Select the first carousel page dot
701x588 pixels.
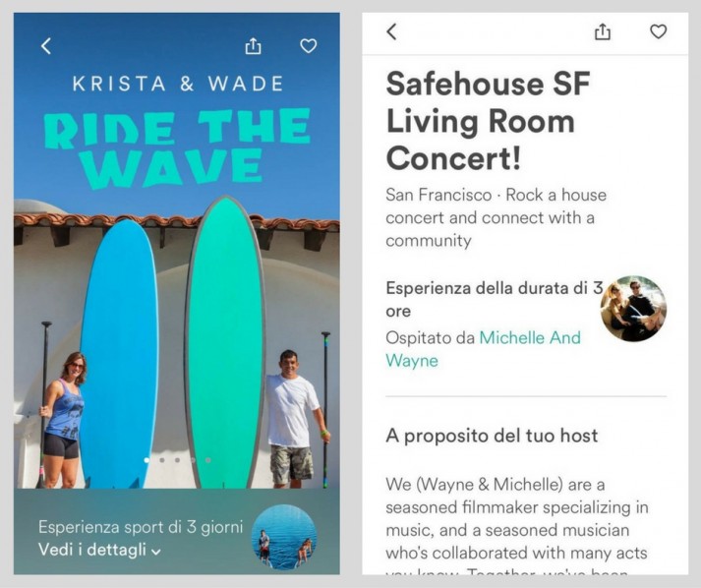pos(146,459)
